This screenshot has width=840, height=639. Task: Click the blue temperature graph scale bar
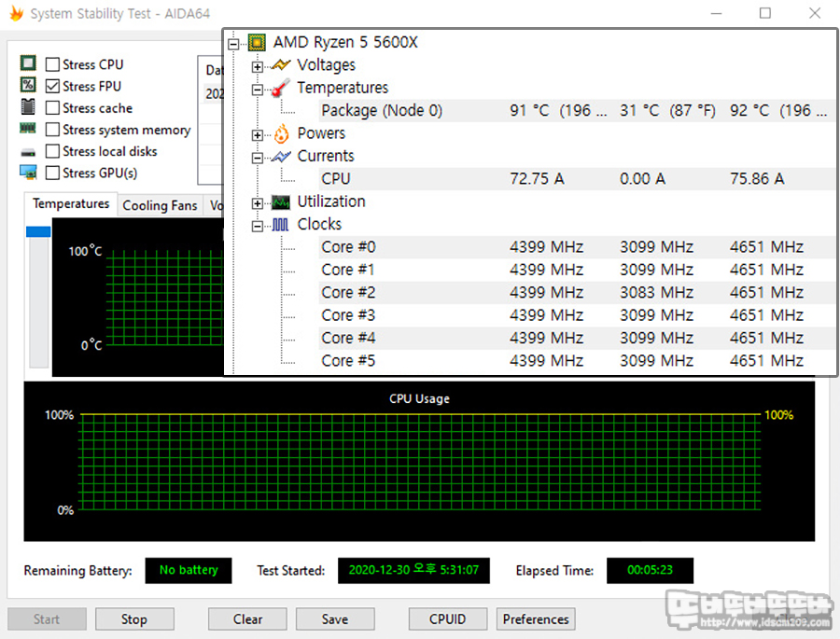38,232
